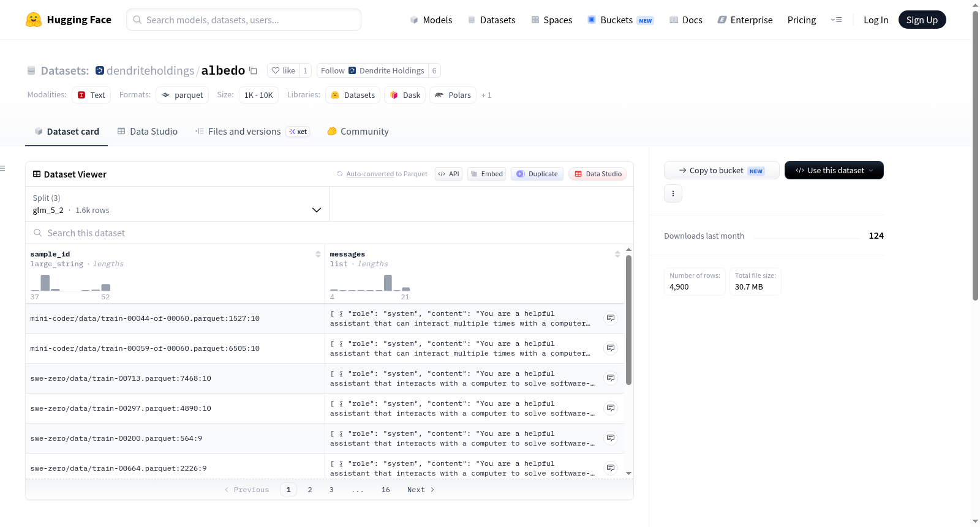Open conversation view for the train-00664 row
The image size is (980, 527).
pyautogui.click(x=611, y=468)
